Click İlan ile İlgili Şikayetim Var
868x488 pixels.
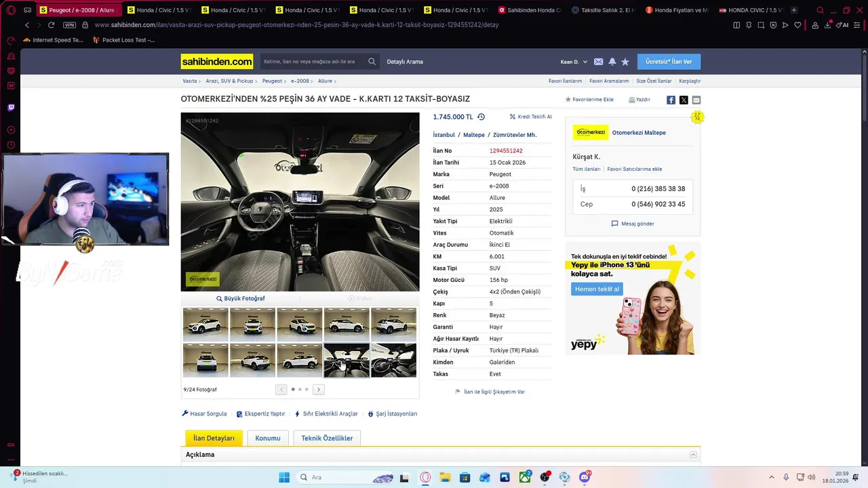pyautogui.click(x=490, y=392)
